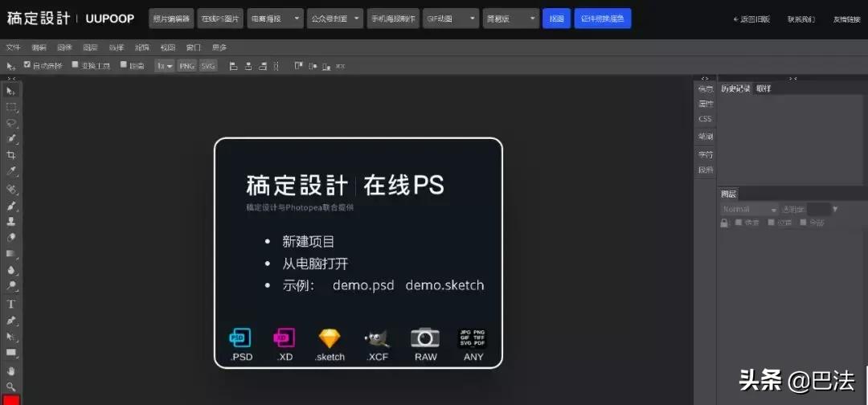The width and height of the screenshot is (868, 405).
Task: Select the Dodge tool
Action: point(11,286)
